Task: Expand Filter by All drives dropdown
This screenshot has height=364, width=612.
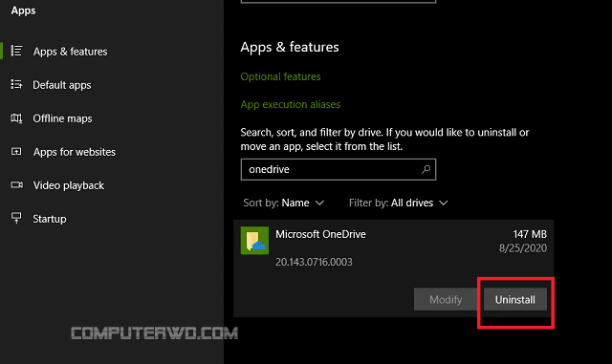Action: [x=398, y=203]
